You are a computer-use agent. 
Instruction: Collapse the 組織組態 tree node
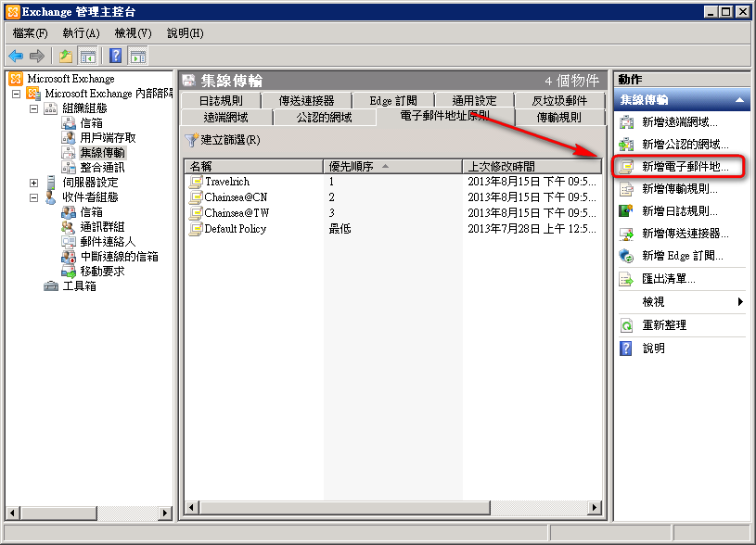tap(33, 108)
